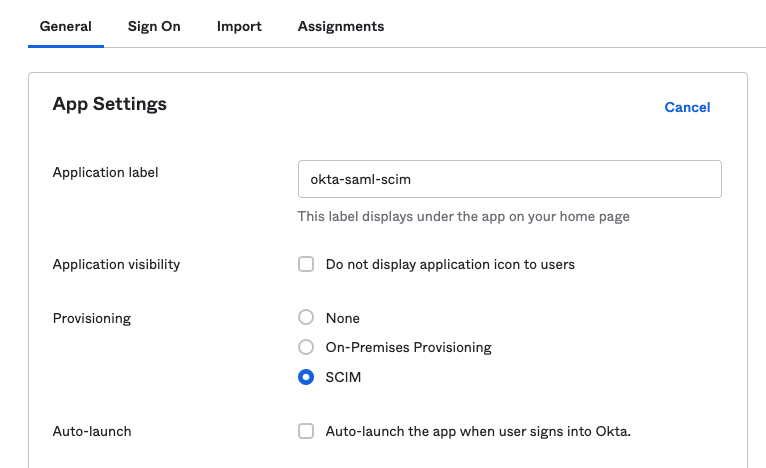The width and height of the screenshot is (766, 468).
Task: Click the "Provisioning" field caption
Action: click(x=91, y=319)
